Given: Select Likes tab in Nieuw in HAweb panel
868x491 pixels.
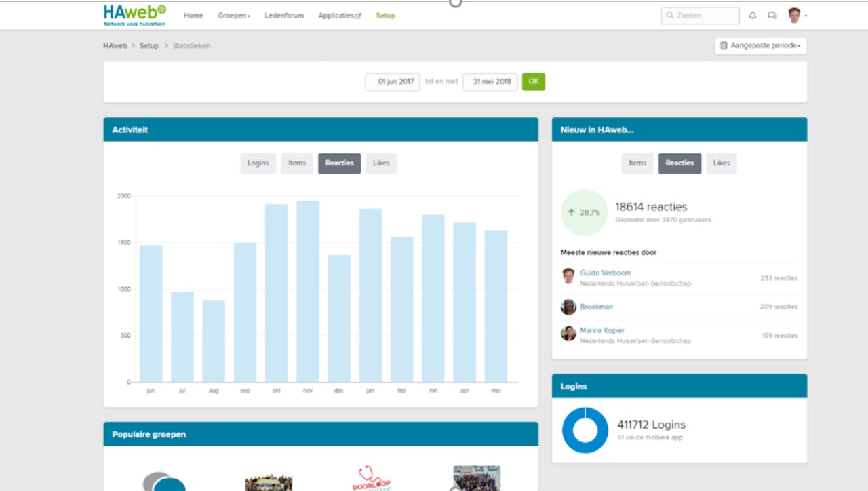Looking at the screenshot, I should [x=722, y=163].
